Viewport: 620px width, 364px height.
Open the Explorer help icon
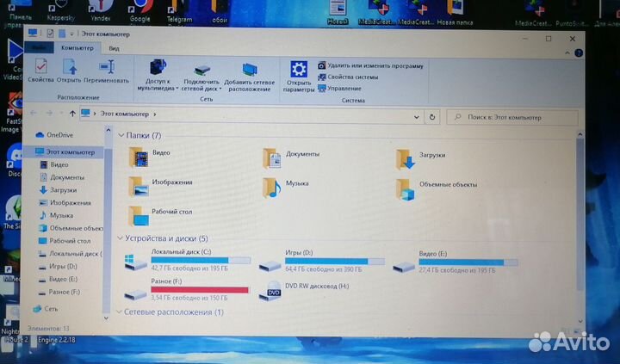579,53
